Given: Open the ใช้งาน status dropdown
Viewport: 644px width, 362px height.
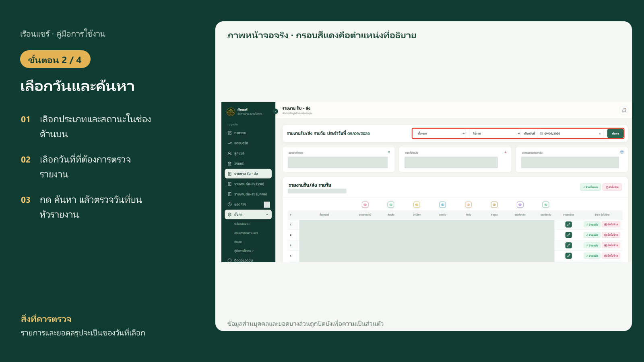Looking at the screenshot, I should pos(496,134).
